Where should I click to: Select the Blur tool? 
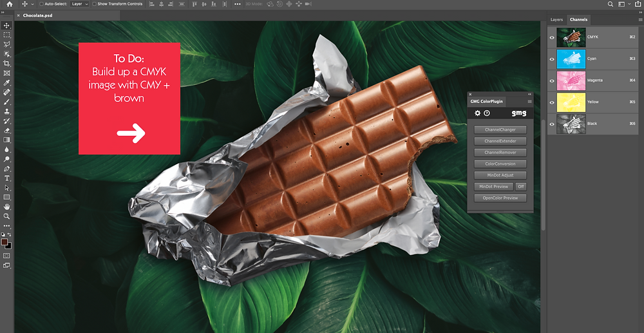point(7,149)
